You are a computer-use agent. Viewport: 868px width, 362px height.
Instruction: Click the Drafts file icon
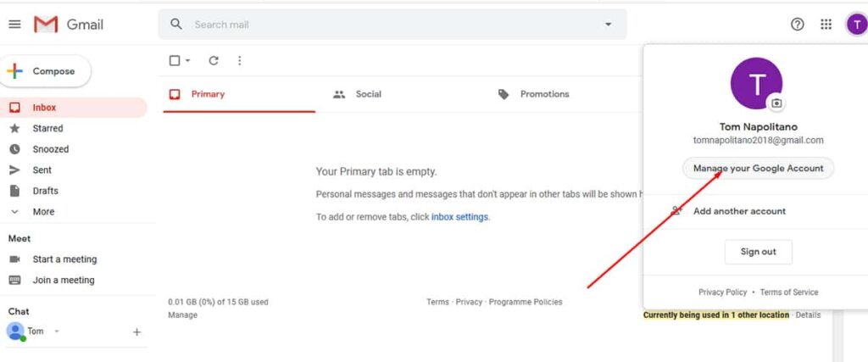[x=15, y=191]
